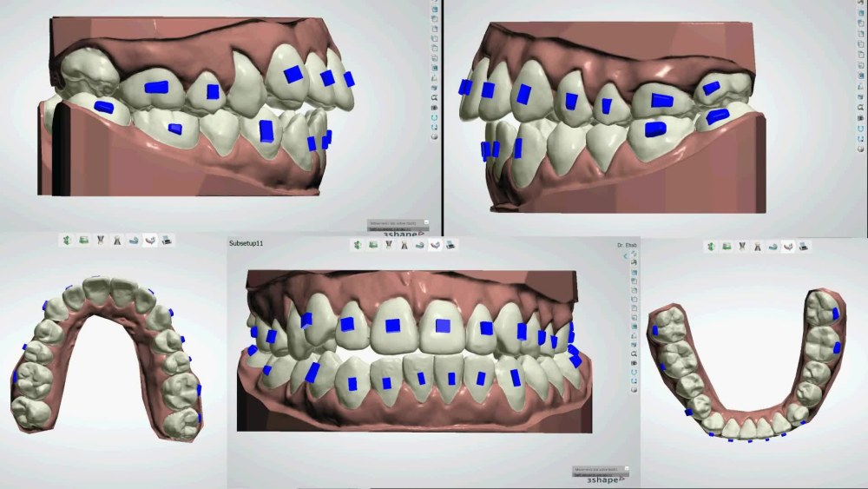Collapse Subsetup11 side toolbar with blue chevron
868x489 pixels.
[626, 256]
